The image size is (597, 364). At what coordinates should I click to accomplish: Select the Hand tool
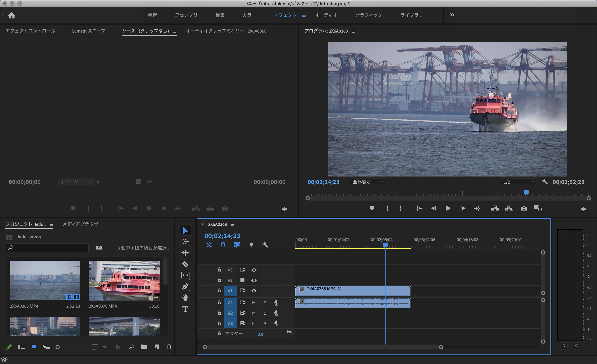[185, 297]
